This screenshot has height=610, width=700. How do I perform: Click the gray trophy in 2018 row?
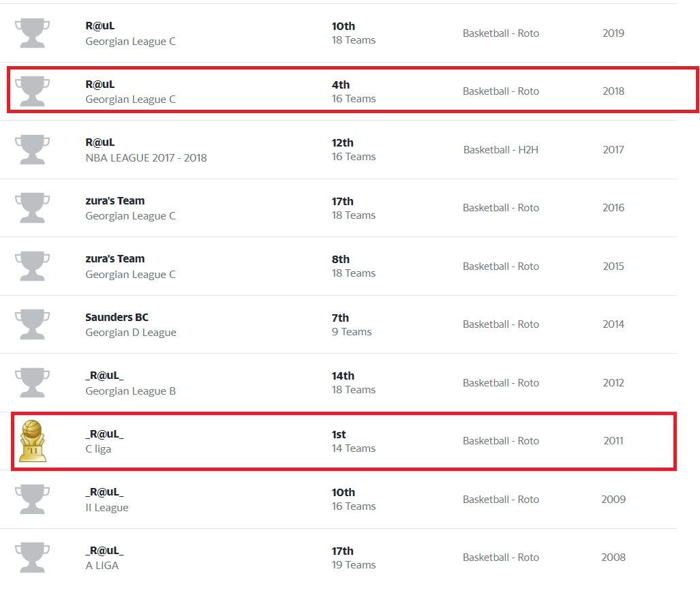coord(32,91)
